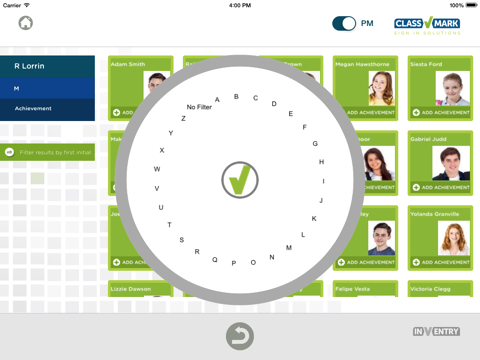Select No Filter on the letter wheel

click(199, 107)
